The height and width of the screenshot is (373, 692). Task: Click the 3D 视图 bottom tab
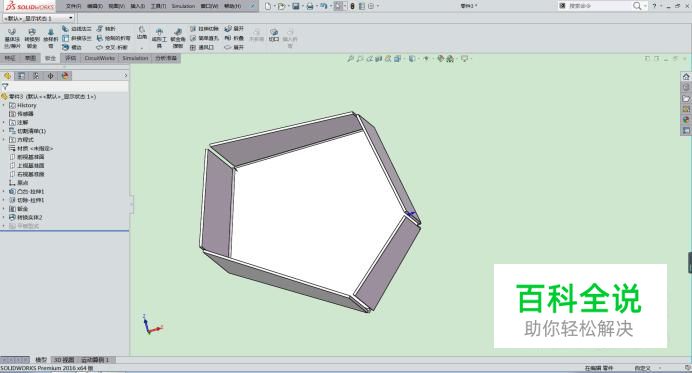[64, 360]
